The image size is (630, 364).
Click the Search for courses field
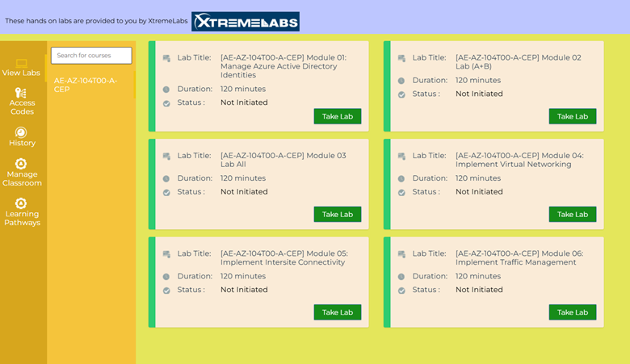91,55
